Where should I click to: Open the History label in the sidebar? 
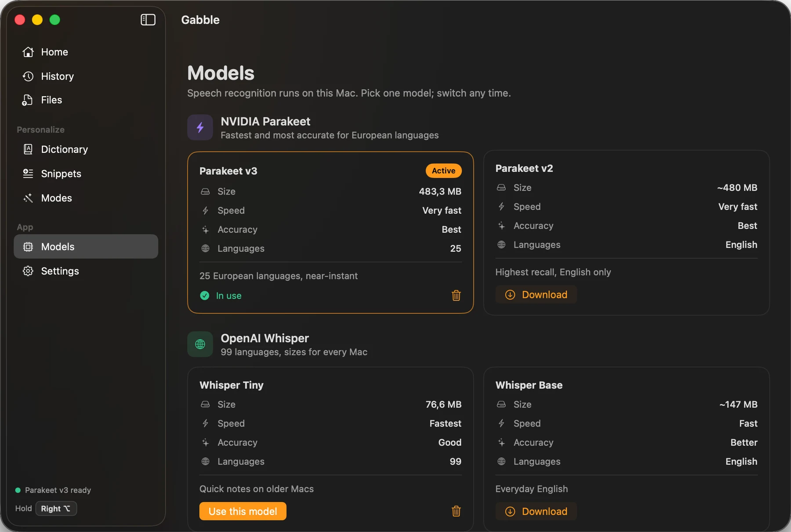[58, 76]
